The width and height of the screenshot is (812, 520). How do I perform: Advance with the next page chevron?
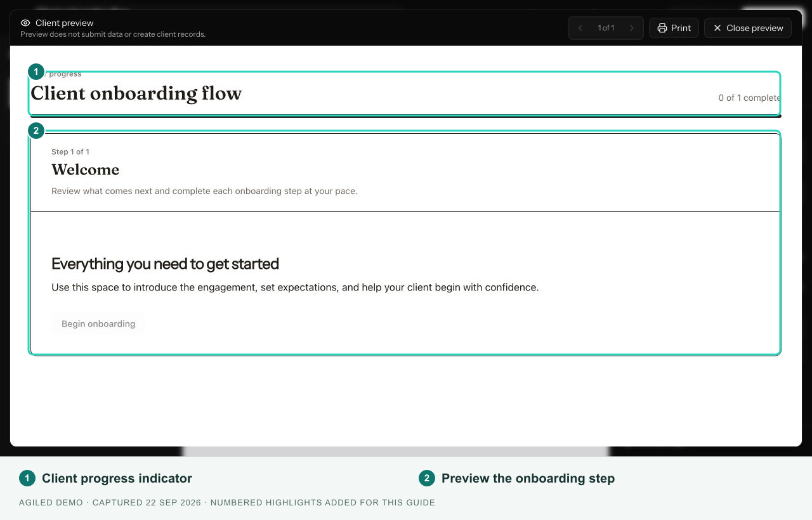[x=631, y=28]
